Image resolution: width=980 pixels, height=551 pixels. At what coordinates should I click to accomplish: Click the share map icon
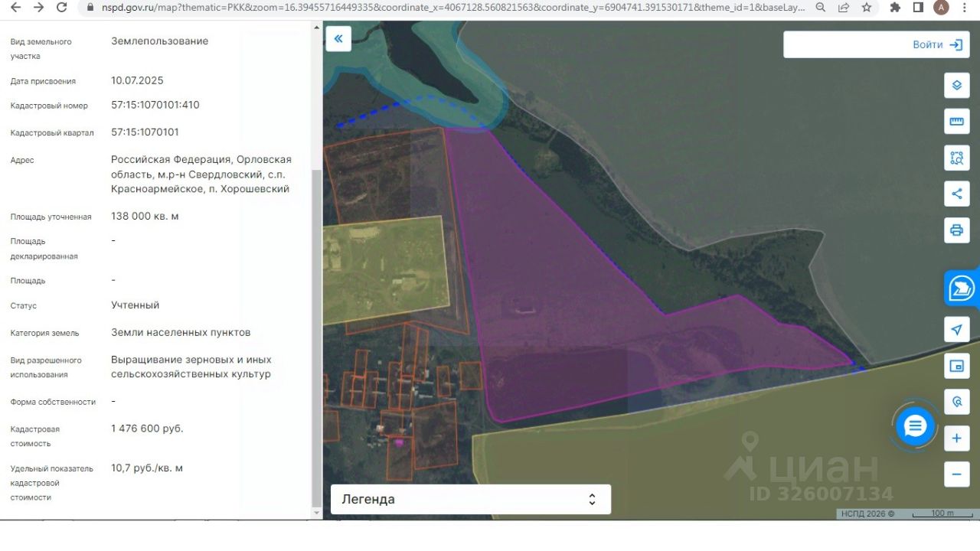tap(956, 194)
